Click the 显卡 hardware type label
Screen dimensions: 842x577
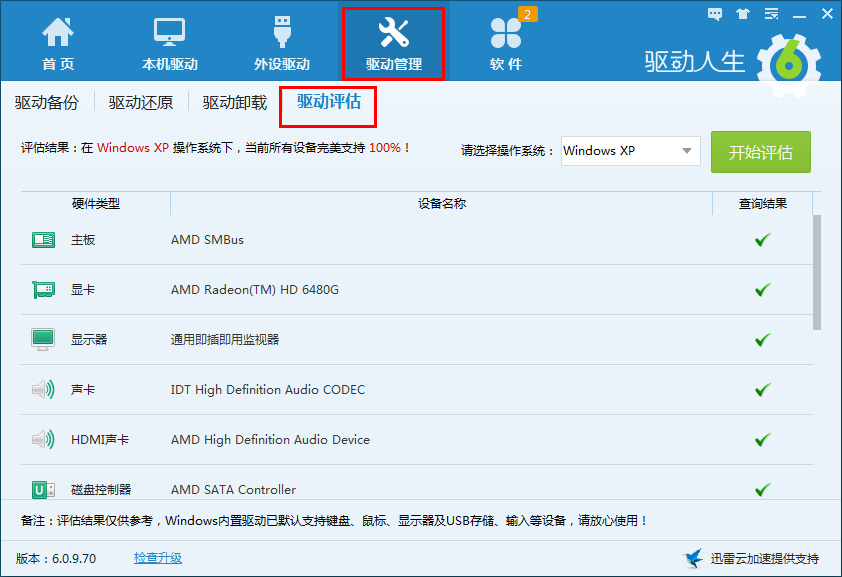tap(83, 290)
